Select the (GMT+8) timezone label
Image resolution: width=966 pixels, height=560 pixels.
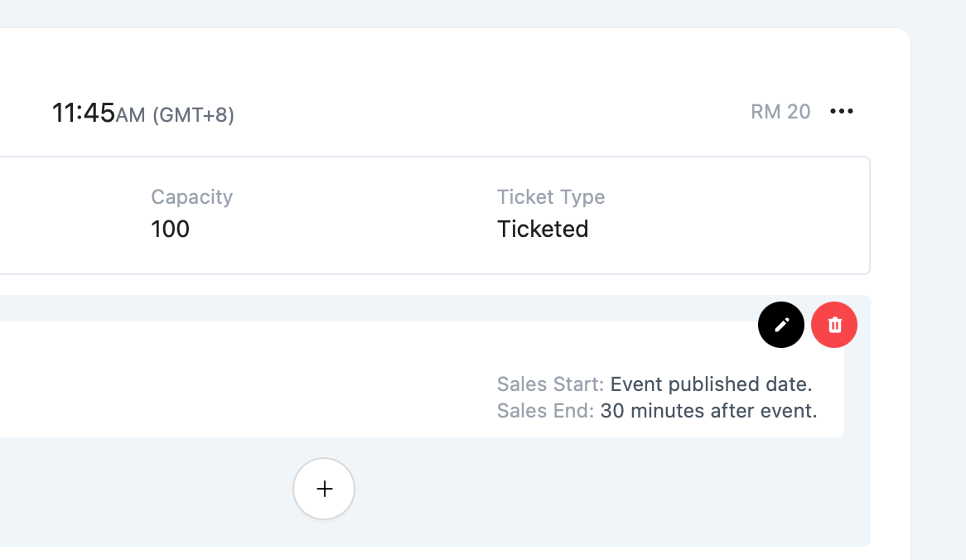coord(193,115)
